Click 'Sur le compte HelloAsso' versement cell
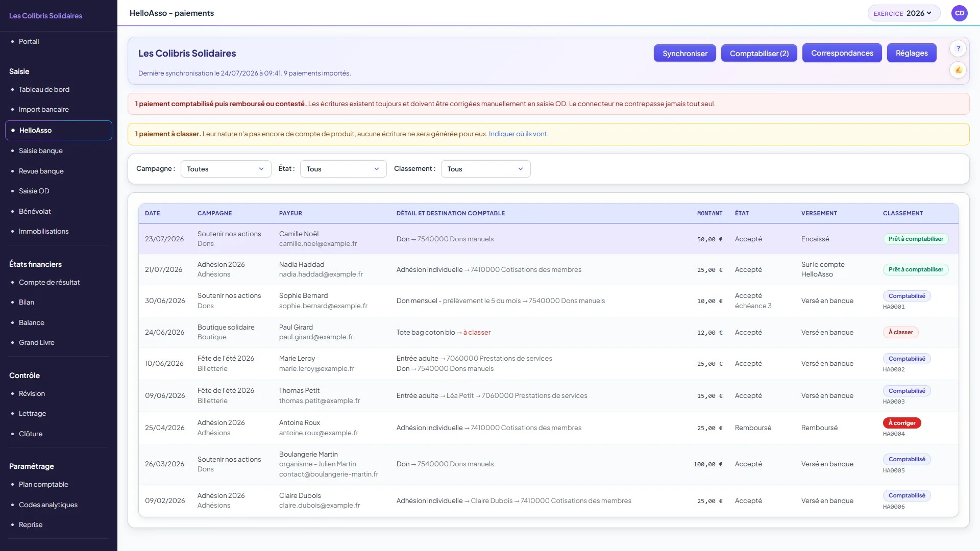Viewport: 980px width, 551px height. click(823, 269)
